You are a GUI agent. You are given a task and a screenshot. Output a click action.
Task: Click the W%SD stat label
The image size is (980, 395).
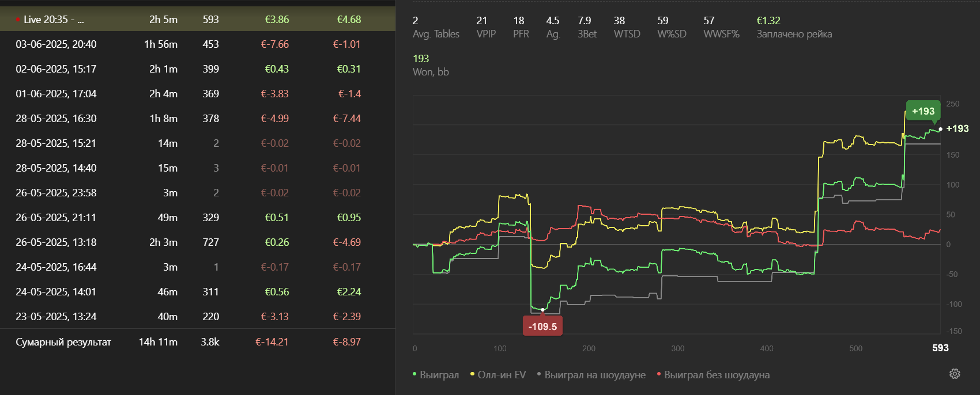(672, 34)
